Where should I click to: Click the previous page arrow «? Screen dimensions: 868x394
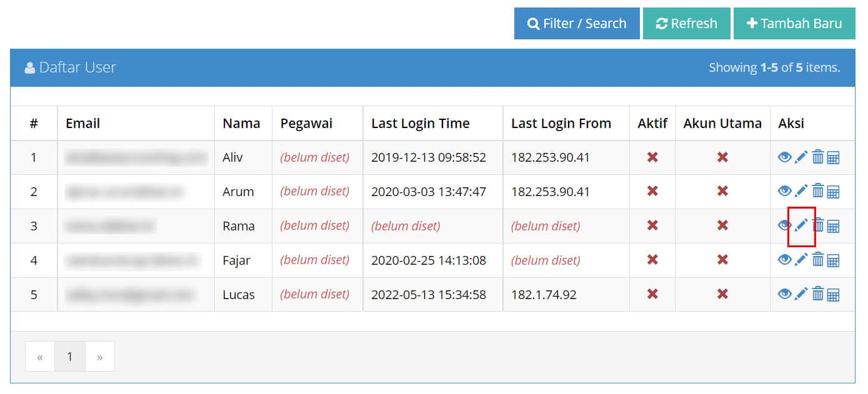pos(40,357)
